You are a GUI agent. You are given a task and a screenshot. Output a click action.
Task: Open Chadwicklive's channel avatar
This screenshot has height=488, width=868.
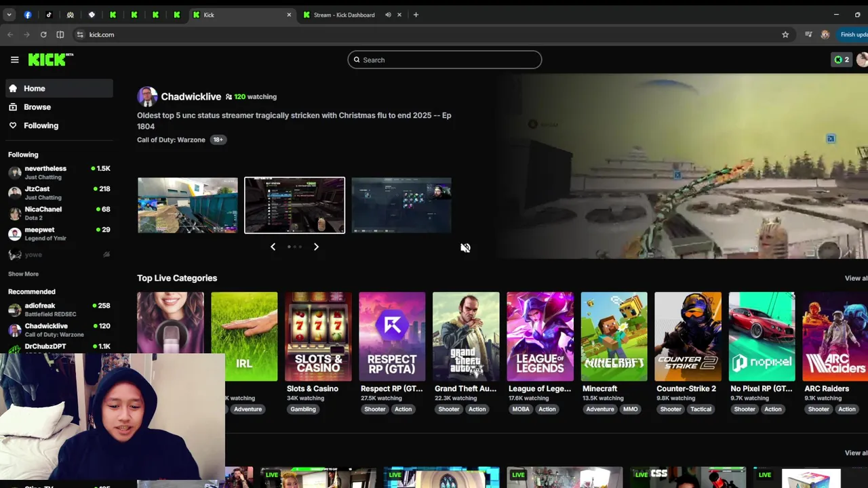[147, 97]
